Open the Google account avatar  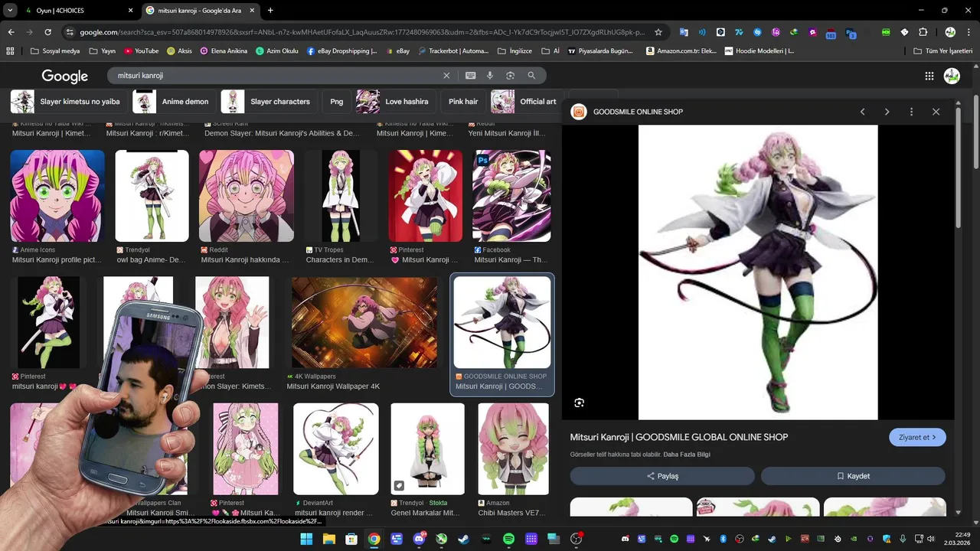click(952, 76)
